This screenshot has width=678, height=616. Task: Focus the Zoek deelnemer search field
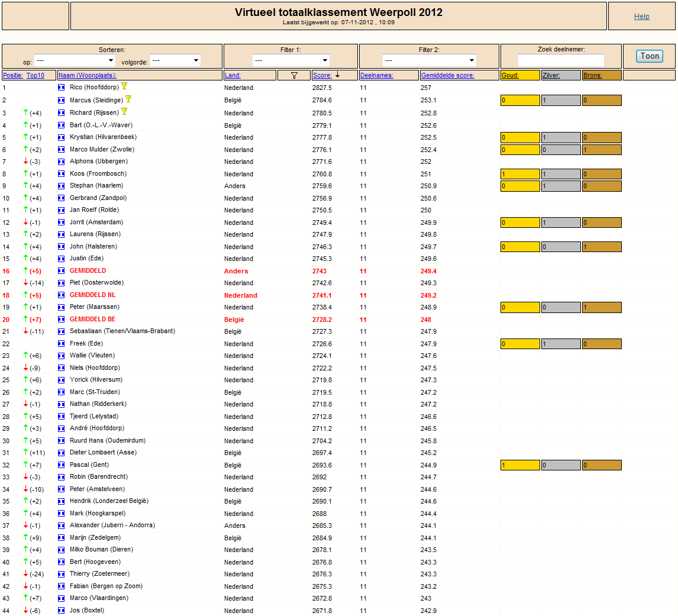click(561, 60)
